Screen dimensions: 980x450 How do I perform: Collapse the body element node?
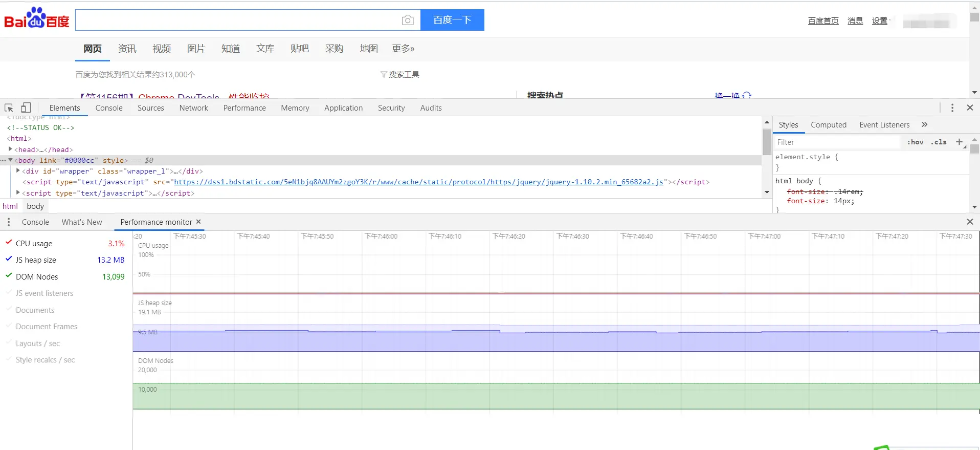coord(10,160)
